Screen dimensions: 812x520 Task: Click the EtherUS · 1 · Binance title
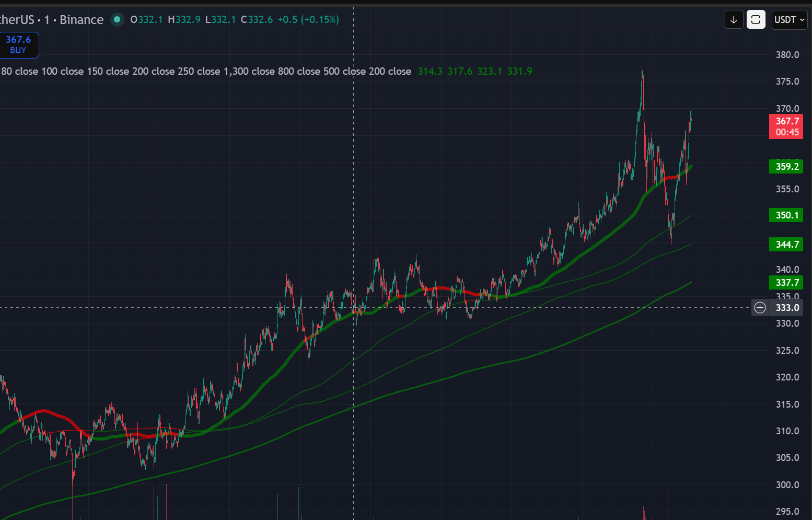click(51, 20)
